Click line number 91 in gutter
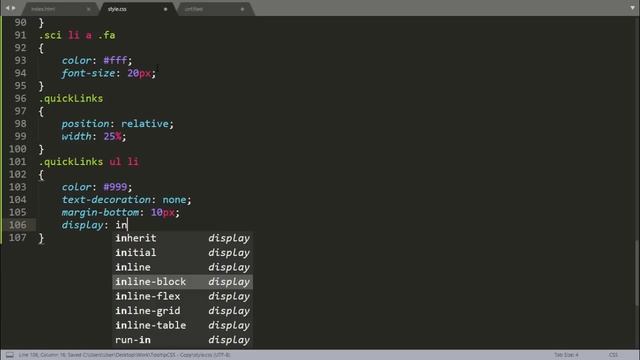640x360 pixels. coord(20,35)
